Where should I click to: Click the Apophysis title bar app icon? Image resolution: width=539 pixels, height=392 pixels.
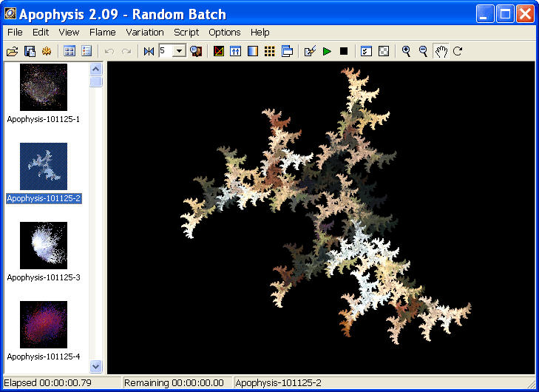click(10, 14)
